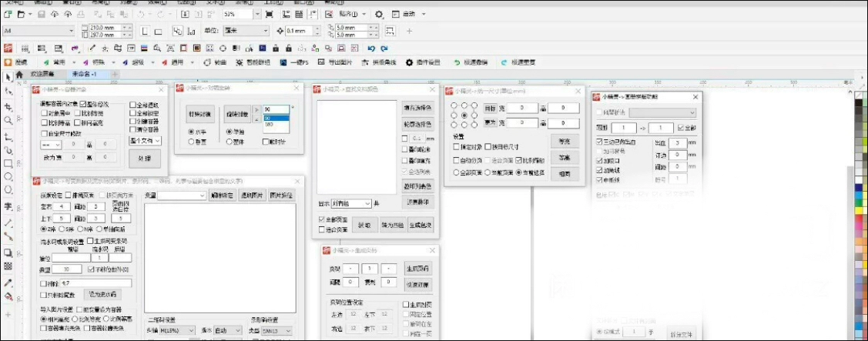Open the units 毫米 dropdown
Screen dimensions: 868x341
(x=246, y=32)
